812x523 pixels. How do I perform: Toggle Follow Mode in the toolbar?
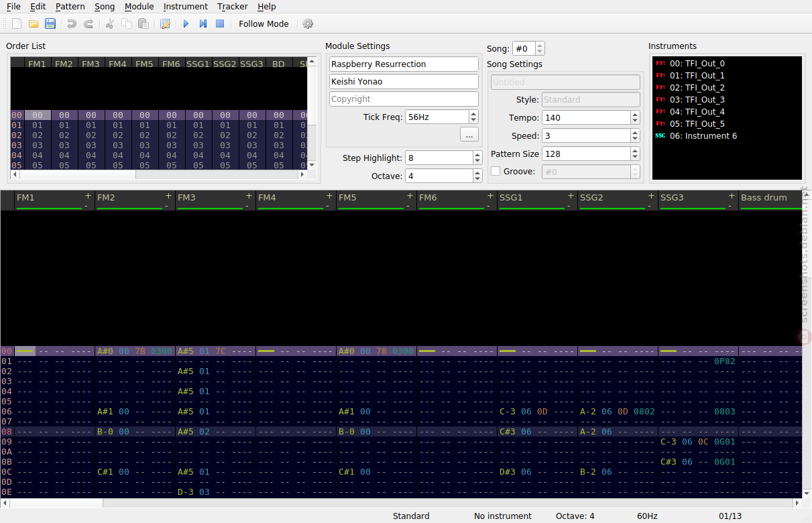(x=264, y=23)
